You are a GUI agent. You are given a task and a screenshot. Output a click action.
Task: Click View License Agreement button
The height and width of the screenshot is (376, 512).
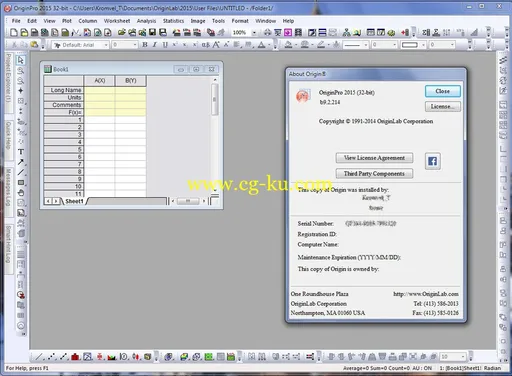point(374,158)
